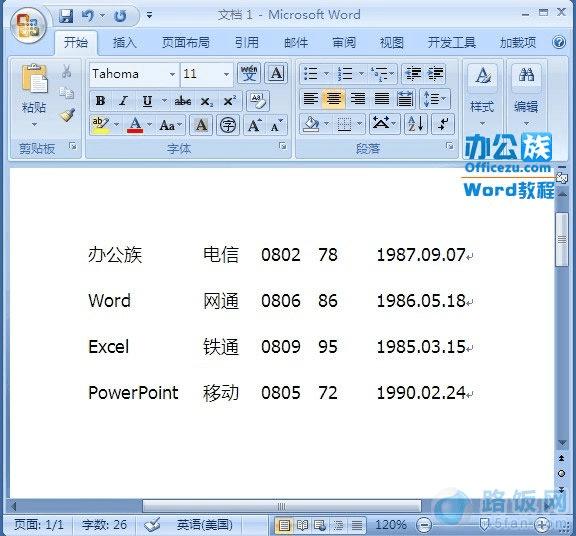Open the bullets list dropdown arrow
Screen dimensions: 576x536
pos(327,74)
